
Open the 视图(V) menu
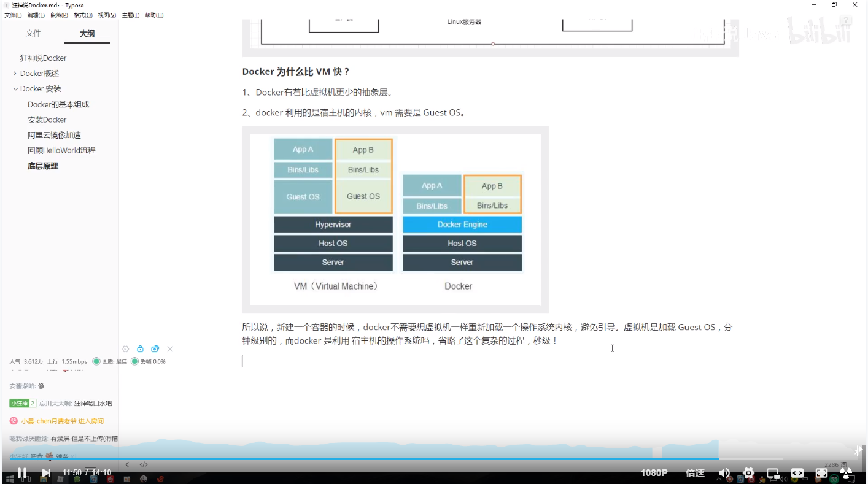click(x=107, y=15)
